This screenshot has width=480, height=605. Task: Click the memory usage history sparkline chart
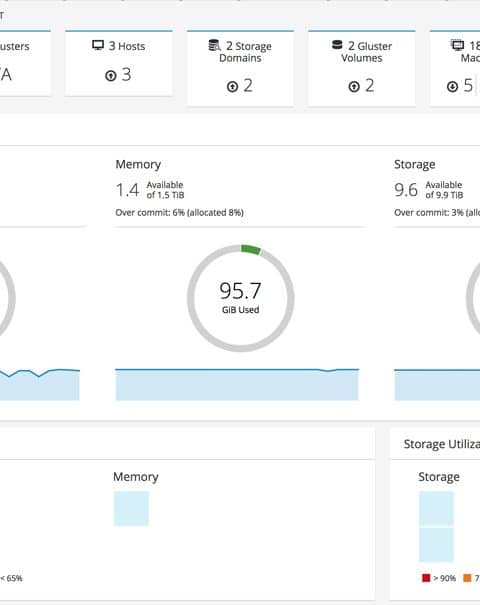click(x=237, y=384)
